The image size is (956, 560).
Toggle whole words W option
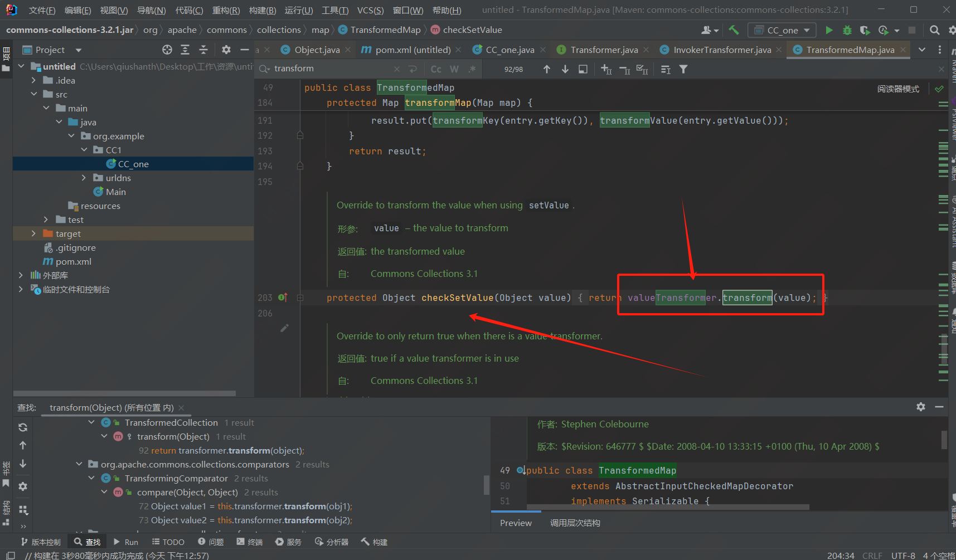tap(454, 69)
